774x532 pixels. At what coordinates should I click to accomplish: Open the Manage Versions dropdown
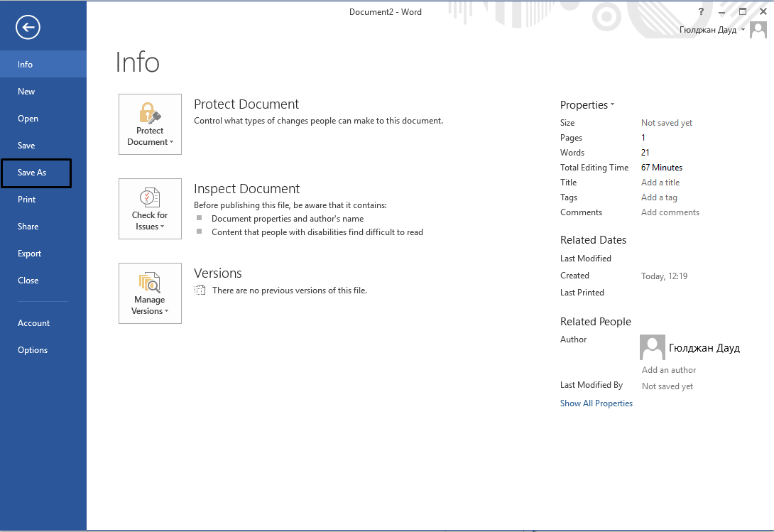click(150, 293)
